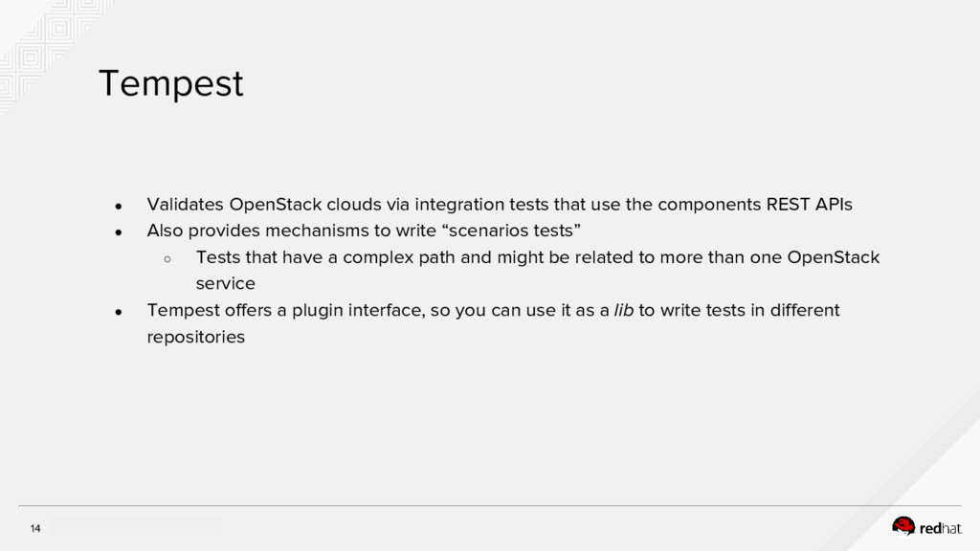Select the slide number 14
The image size is (980, 551).
(35, 529)
